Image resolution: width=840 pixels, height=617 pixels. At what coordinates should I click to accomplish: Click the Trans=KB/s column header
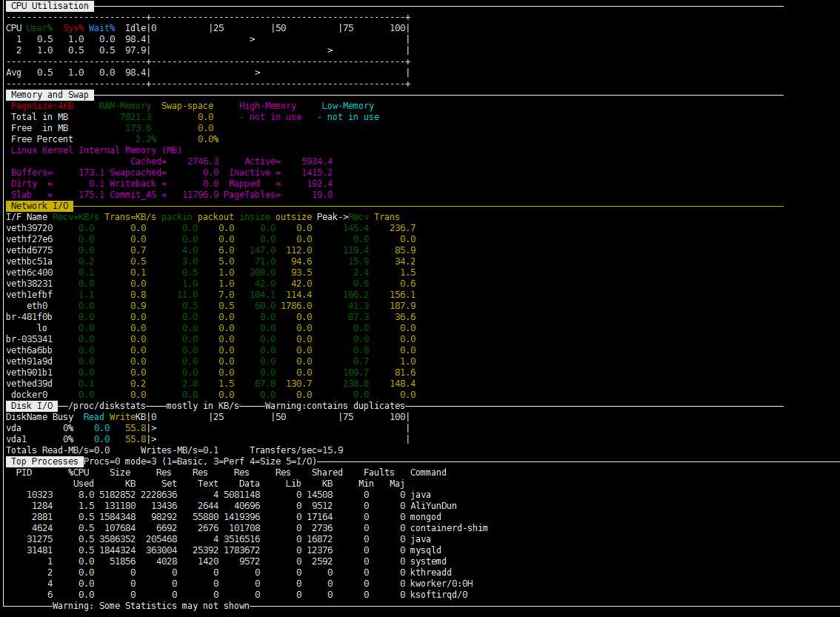pyautogui.click(x=130, y=217)
